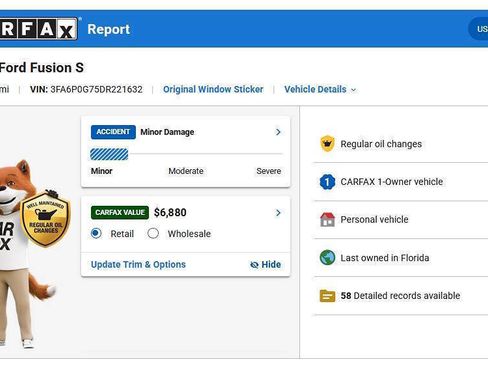
Task: Hide the CARFAX value card
Action: (265, 265)
